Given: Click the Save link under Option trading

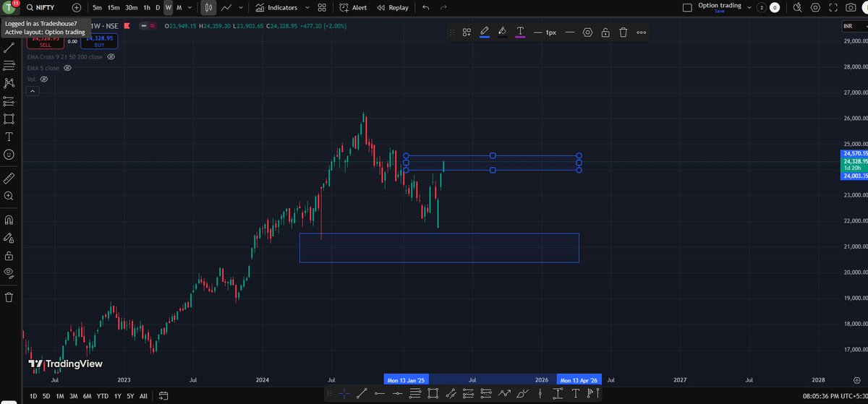Looking at the screenshot, I should [x=720, y=11].
